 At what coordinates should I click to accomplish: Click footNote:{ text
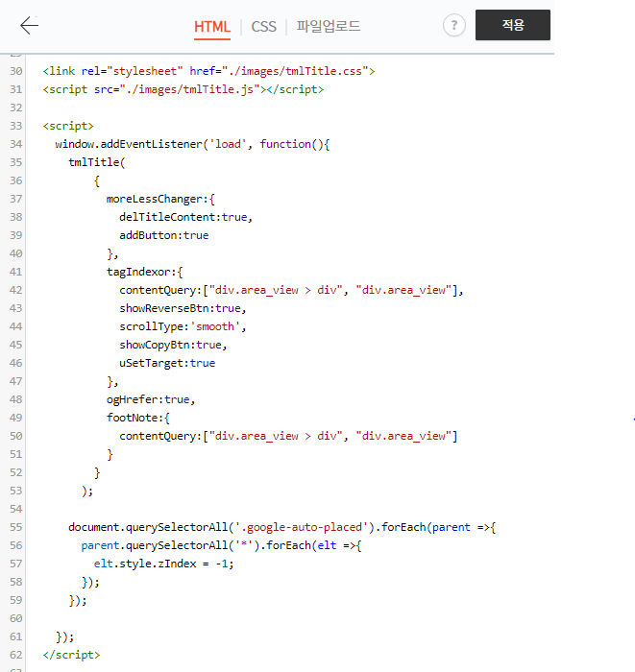point(138,418)
